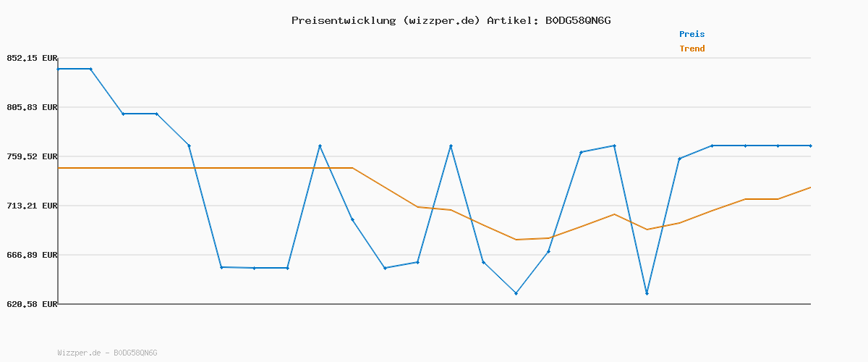Image resolution: width=868 pixels, height=362 pixels.
Task: Select the orange "Trend" legend label
Action: 692,49
